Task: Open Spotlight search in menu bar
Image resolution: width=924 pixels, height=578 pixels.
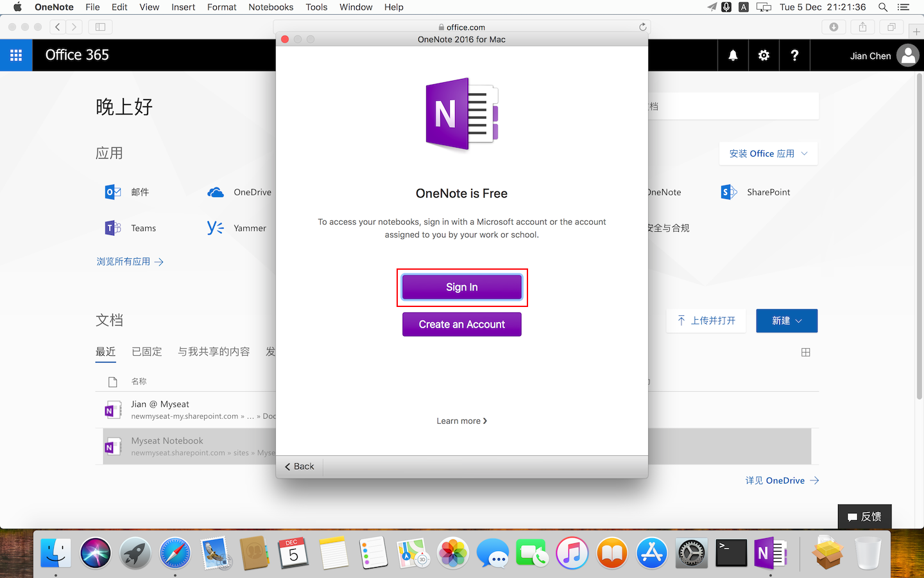Action: tap(883, 7)
